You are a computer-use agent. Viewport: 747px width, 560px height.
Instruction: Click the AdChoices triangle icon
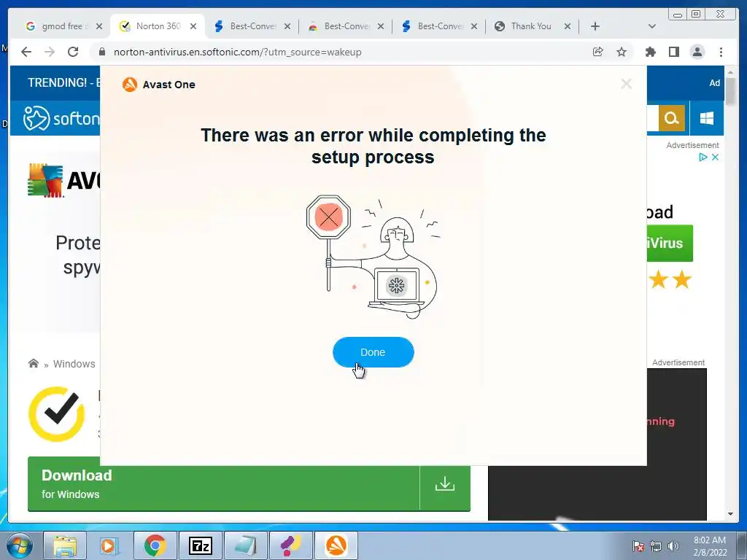703,157
